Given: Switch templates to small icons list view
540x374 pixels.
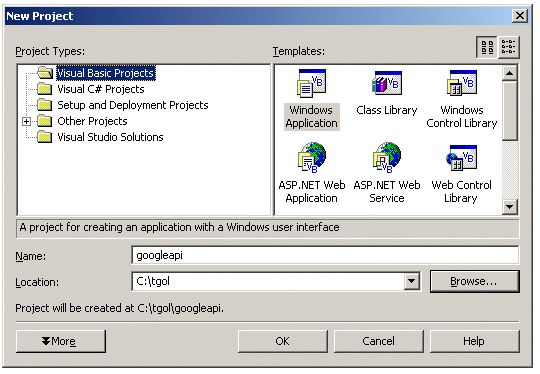Looking at the screenshot, I should (508, 47).
